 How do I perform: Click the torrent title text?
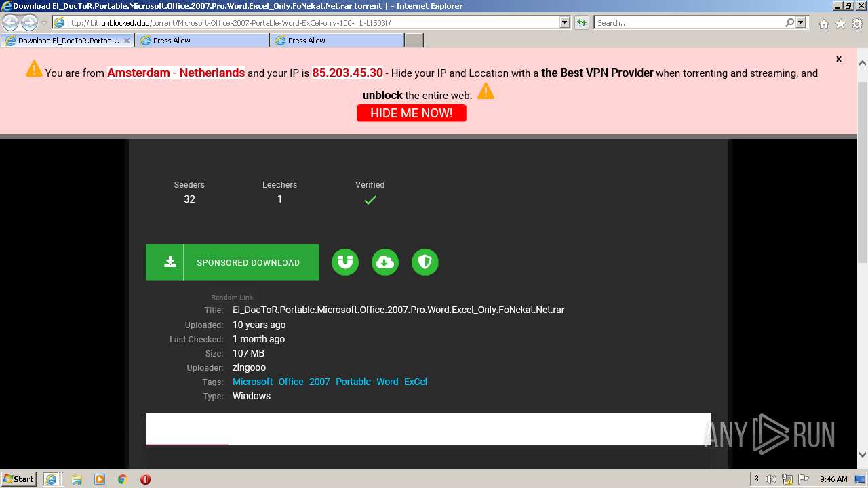398,310
